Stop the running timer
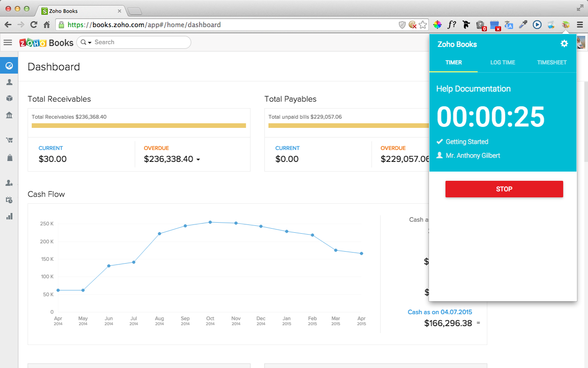The width and height of the screenshot is (588, 368). tap(504, 189)
